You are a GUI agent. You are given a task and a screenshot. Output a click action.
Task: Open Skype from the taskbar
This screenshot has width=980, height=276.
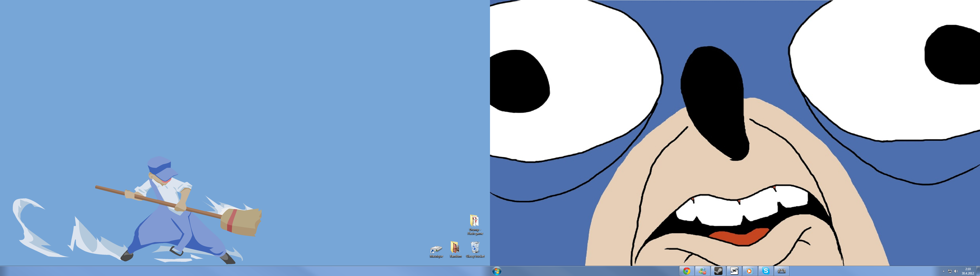(x=766, y=271)
